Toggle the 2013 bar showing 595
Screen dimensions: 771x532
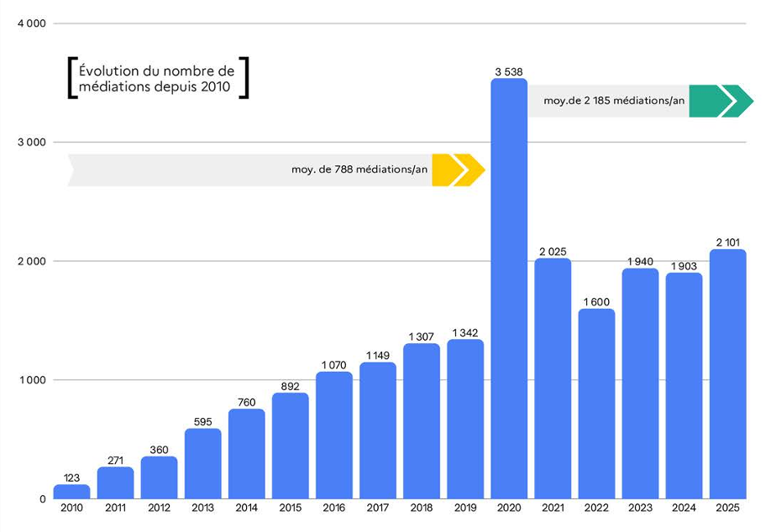tap(203, 462)
